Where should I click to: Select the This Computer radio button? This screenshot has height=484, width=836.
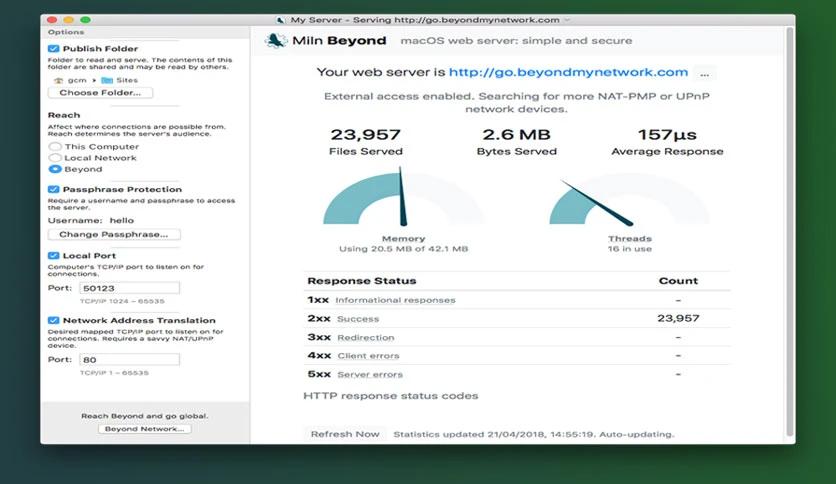(54, 146)
